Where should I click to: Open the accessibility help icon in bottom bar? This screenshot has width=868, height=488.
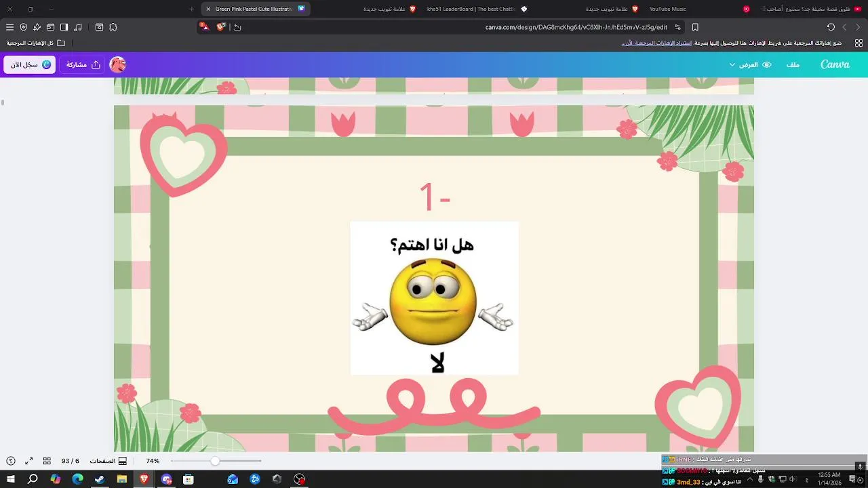click(x=11, y=461)
